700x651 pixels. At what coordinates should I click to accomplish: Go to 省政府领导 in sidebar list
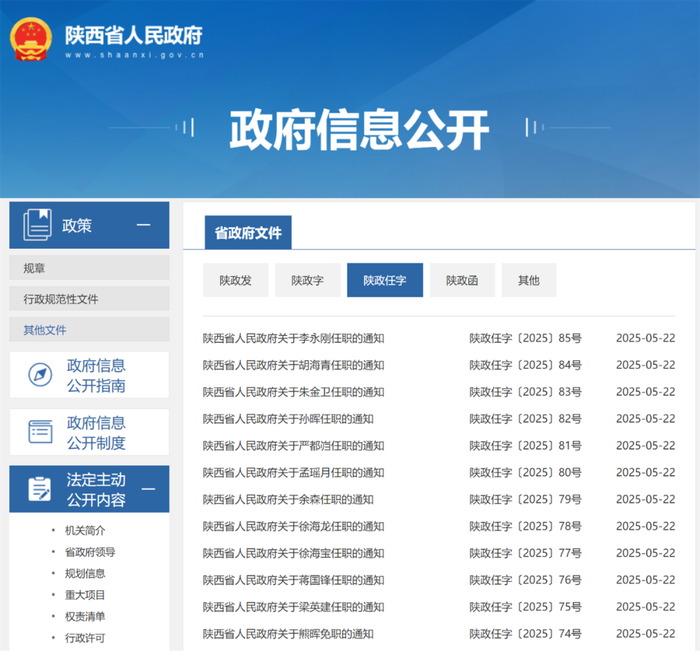click(90, 552)
